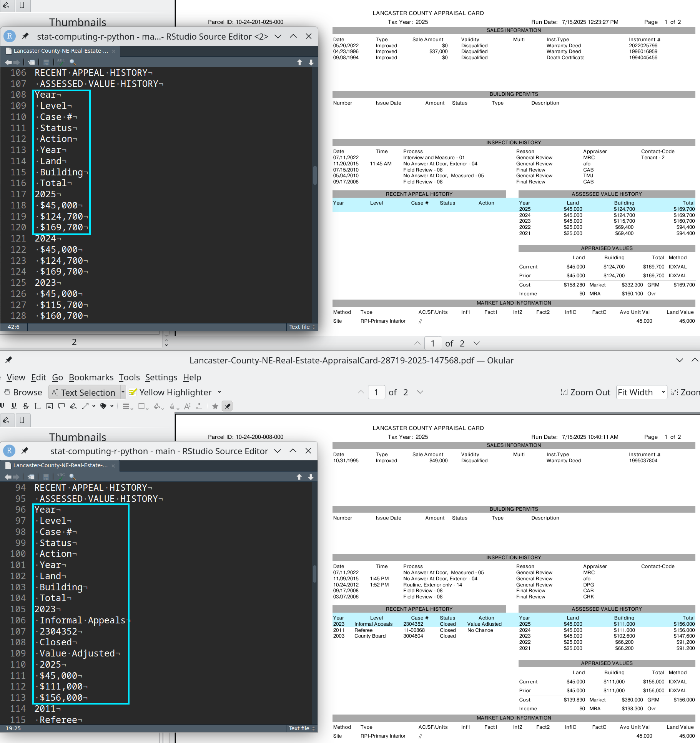Expand the stamp tool dropdown
The width and height of the screenshot is (700, 743).
(112, 406)
